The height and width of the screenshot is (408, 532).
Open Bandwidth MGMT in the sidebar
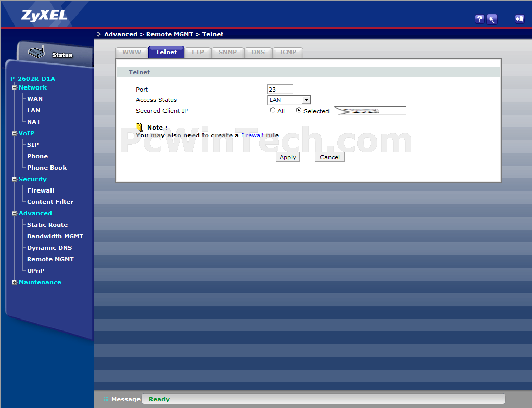(x=55, y=236)
